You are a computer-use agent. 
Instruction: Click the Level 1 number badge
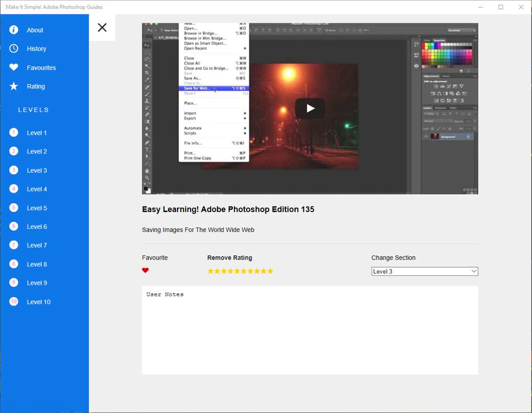click(x=14, y=133)
